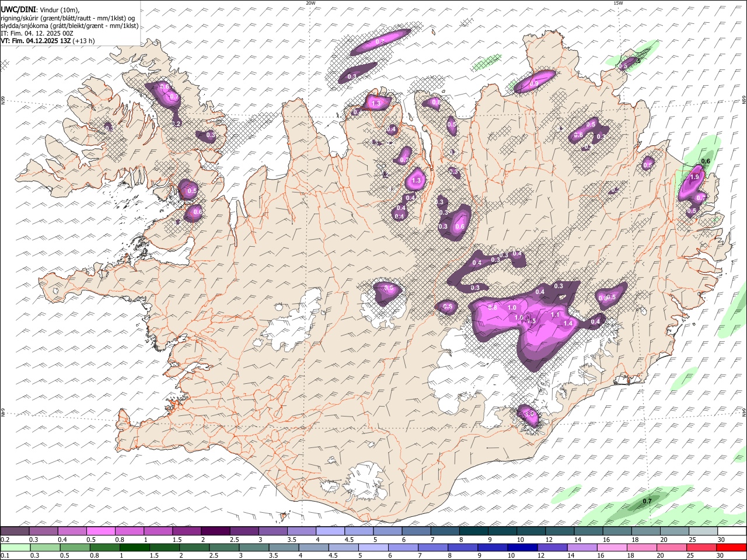This screenshot has width=747, height=560.
Task: Pick the bright red 30 swatch, lower legend
Action: (x=731, y=548)
